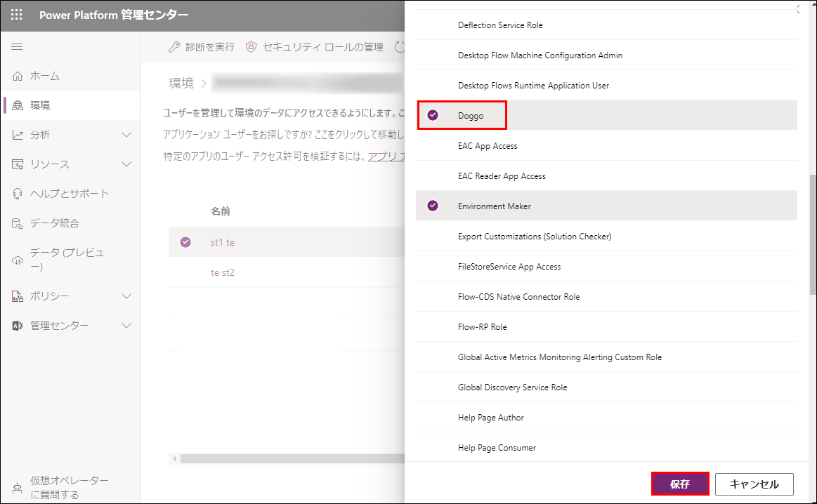Click the Home house icon

tap(17, 76)
